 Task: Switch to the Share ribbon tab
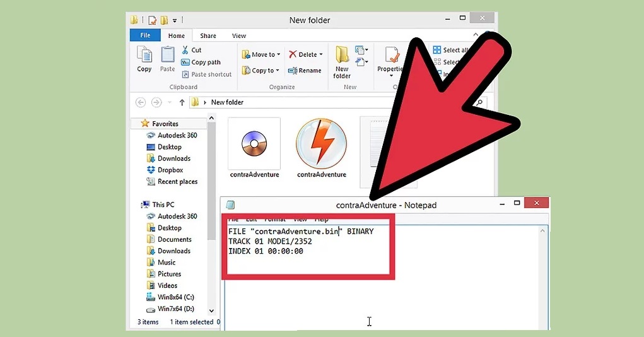pyautogui.click(x=208, y=36)
